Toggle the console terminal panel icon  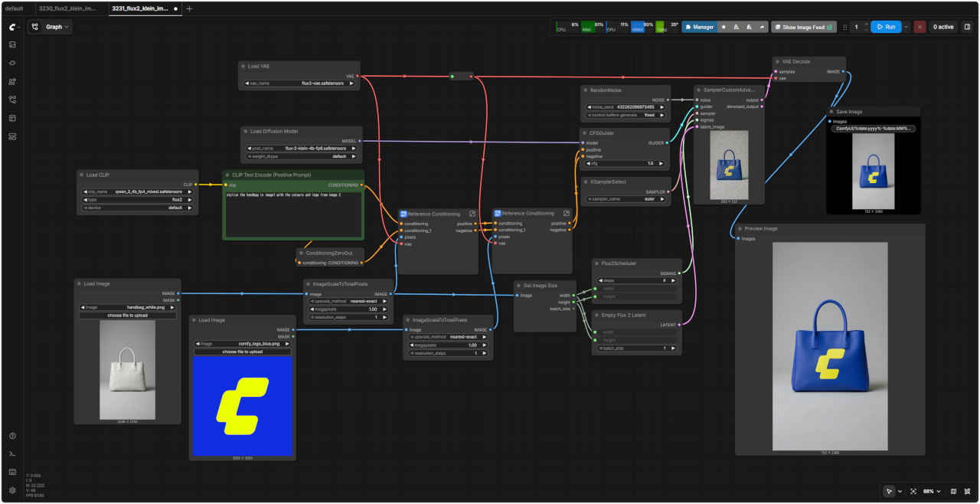pyautogui.click(x=12, y=454)
